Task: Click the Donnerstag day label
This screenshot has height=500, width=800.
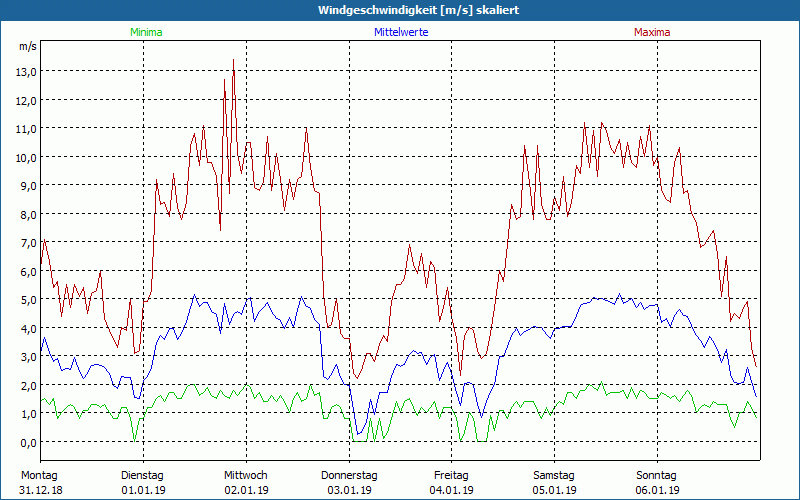Action: pos(349,476)
